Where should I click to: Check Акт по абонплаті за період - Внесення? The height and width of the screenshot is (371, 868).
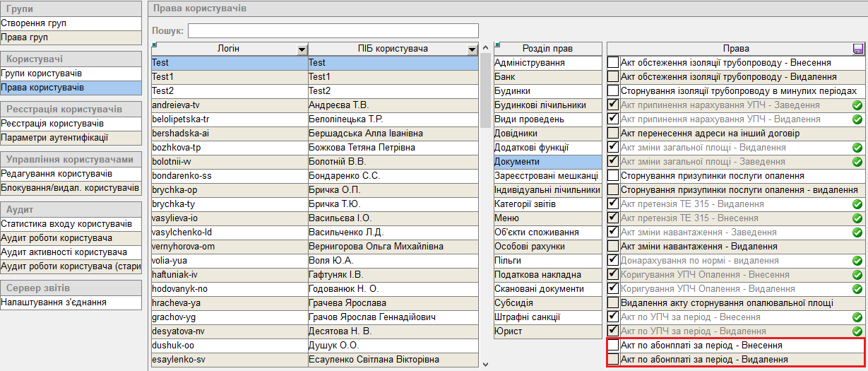pyautogui.click(x=613, y=346)
